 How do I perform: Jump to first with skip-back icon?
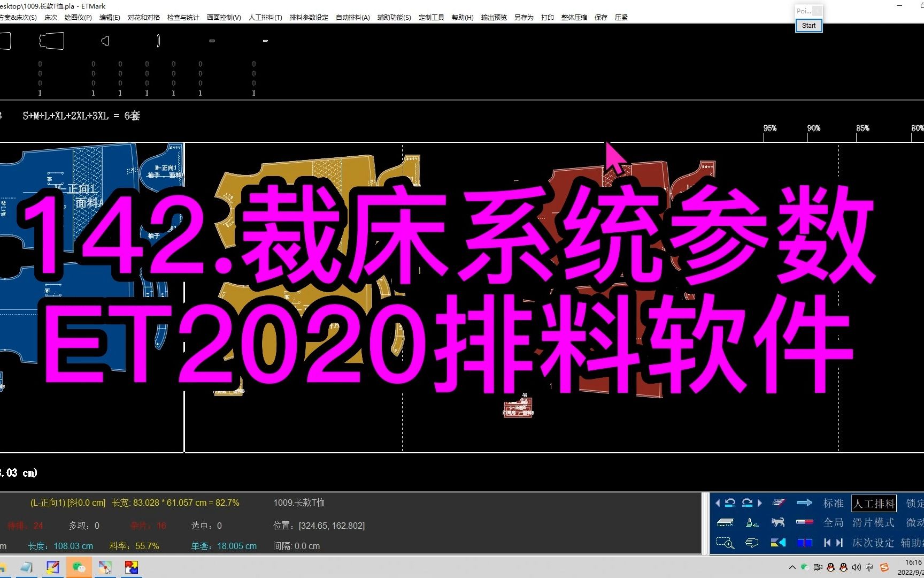(827, 543)
